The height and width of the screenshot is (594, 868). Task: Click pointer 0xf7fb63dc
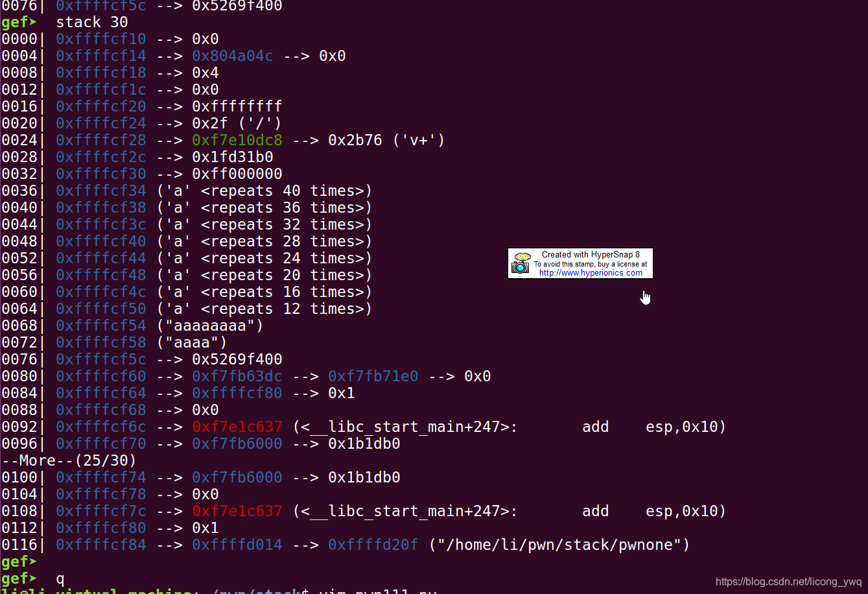point(237,376)
